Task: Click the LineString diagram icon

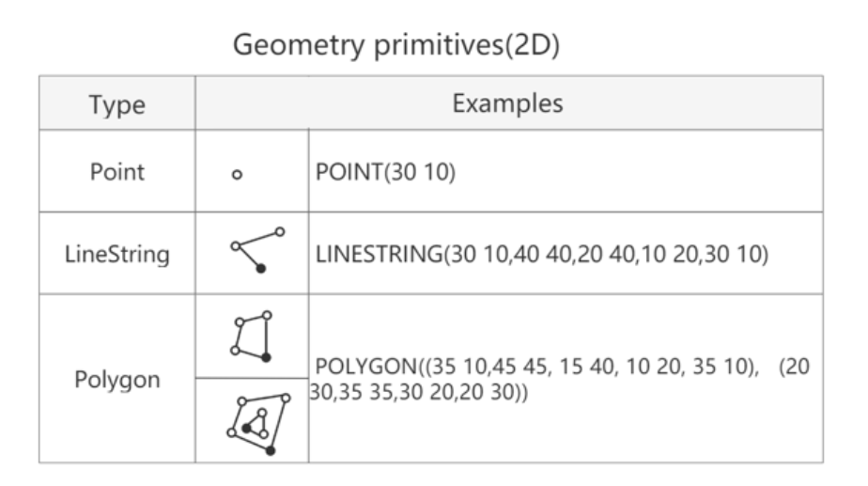Action: tap(255, 249)
